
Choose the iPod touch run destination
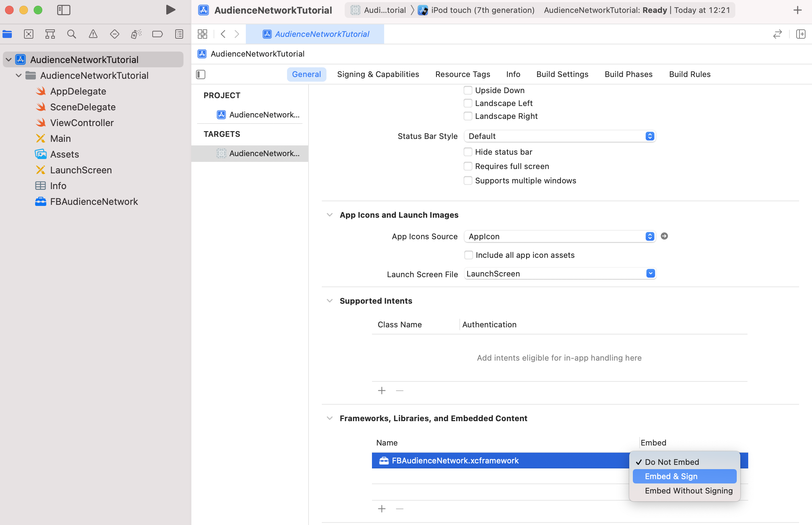(477, 10)
